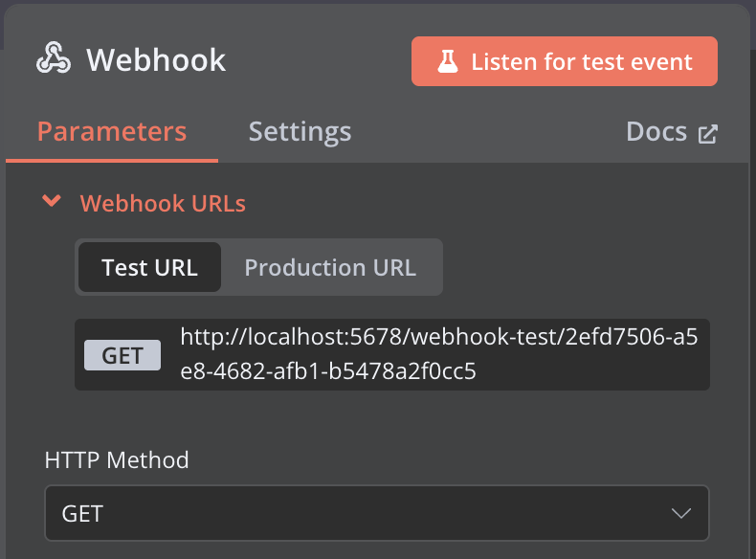Switch to Production URL
Image resolution: width=756 pixels, height=559 pixels.
click(330, 267)
